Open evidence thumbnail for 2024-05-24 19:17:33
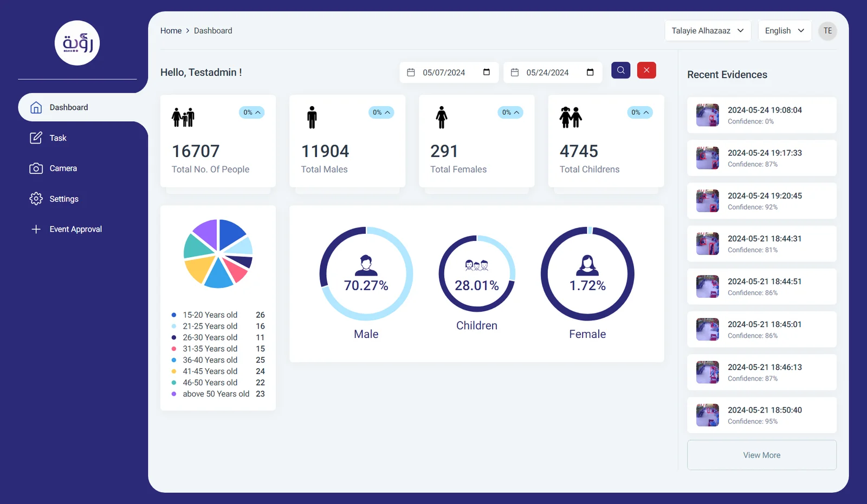This screenshot has width=867, height=504. pos(707,158)
